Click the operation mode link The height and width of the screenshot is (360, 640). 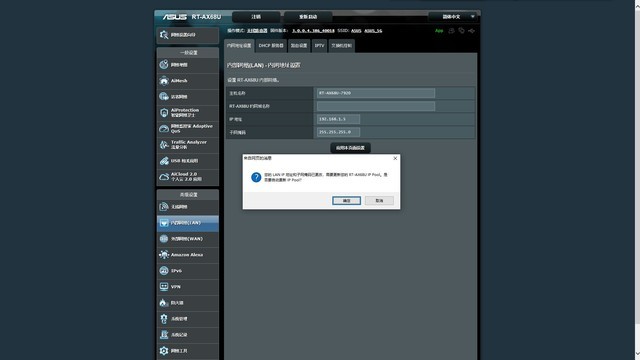257,31
